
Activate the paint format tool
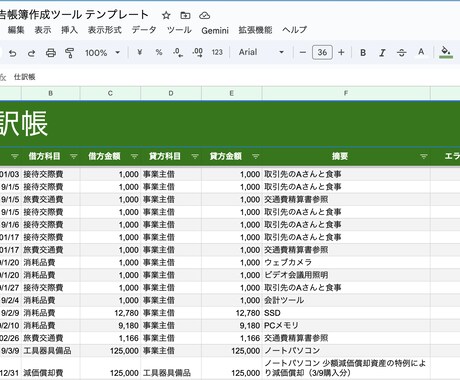point(69,53)
